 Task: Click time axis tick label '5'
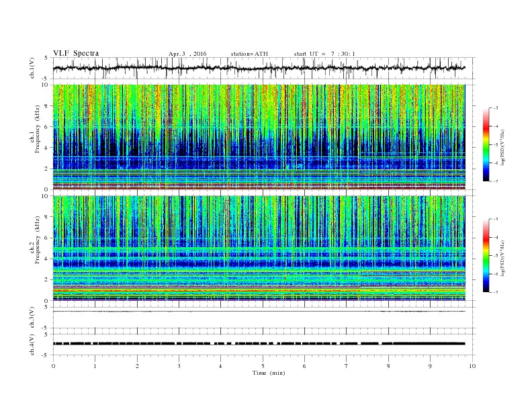pyautogui.click(x=263, y=366)
